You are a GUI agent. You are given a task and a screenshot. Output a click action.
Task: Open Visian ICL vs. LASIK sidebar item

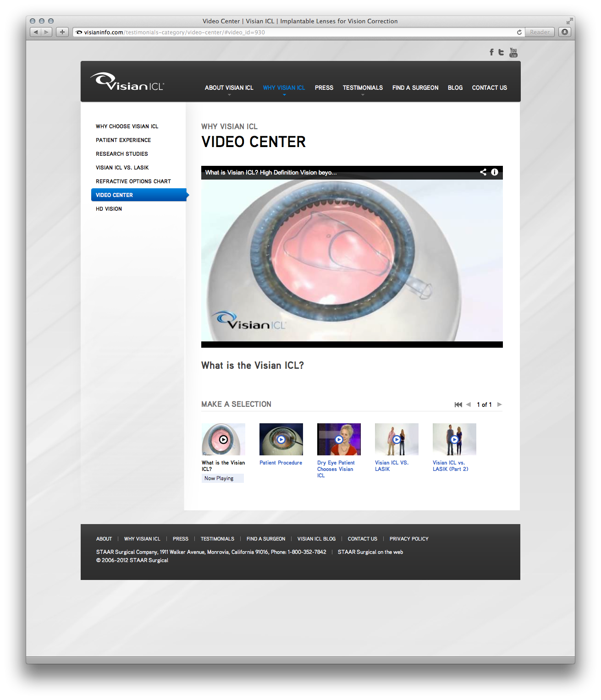[122, 168]
